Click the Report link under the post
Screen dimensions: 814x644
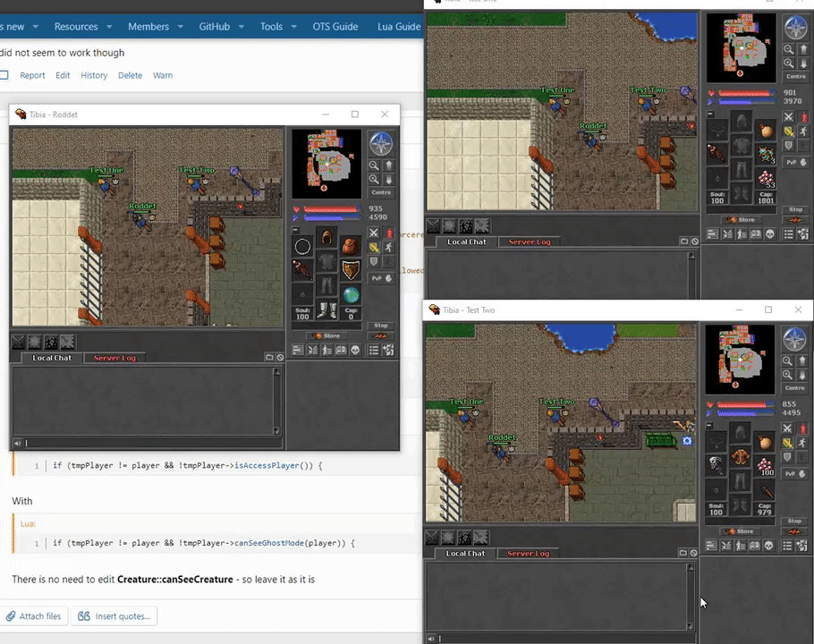click(x=32, y=75)
